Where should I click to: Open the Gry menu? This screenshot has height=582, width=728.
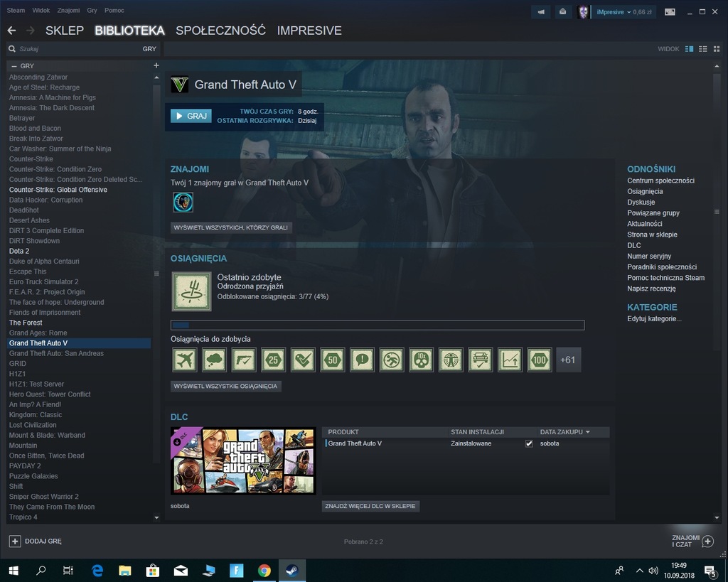[x=92, y=10]
